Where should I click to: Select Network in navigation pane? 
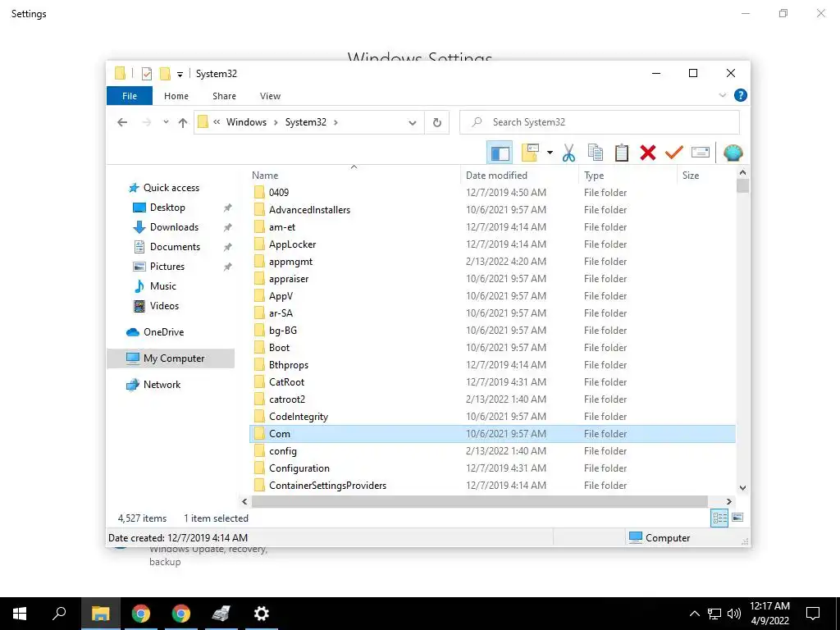[162, 385]
